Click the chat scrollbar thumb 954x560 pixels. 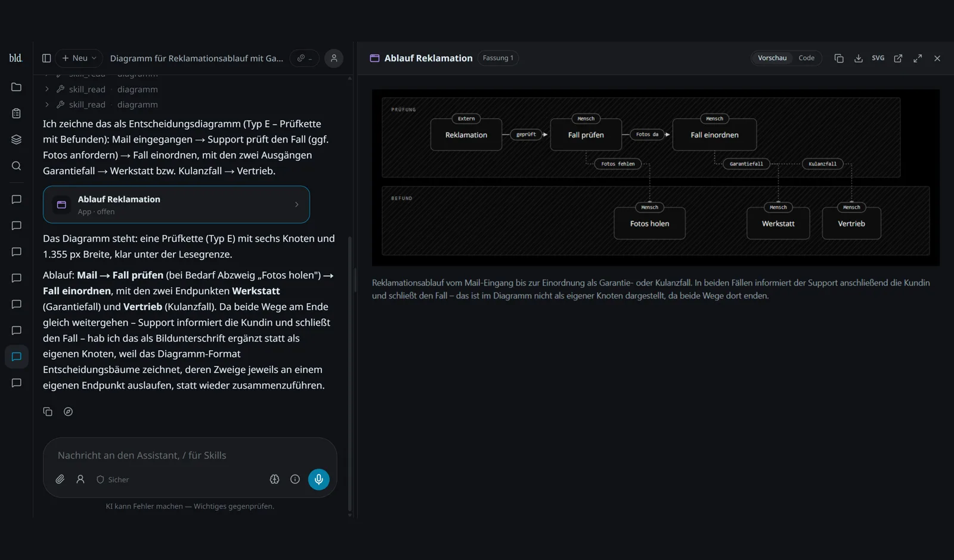[349, 374]
